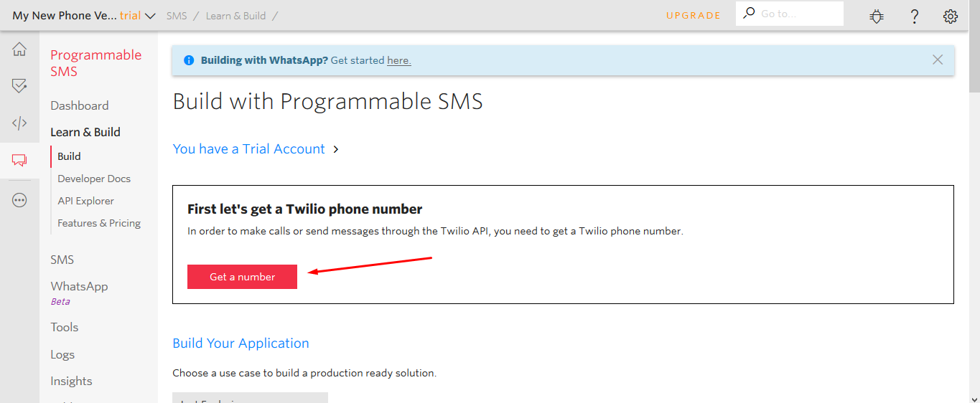Open the all products ellipsis icon
Viewport: 980px width, 403px height.
pos(19,200)
